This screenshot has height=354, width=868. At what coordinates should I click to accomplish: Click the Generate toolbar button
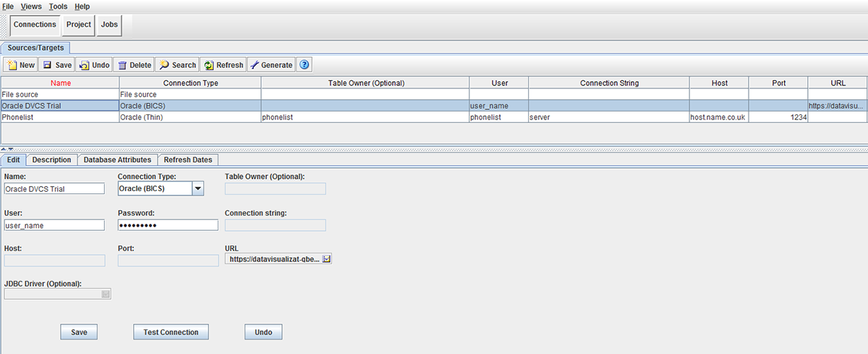[x=271, y=65]
